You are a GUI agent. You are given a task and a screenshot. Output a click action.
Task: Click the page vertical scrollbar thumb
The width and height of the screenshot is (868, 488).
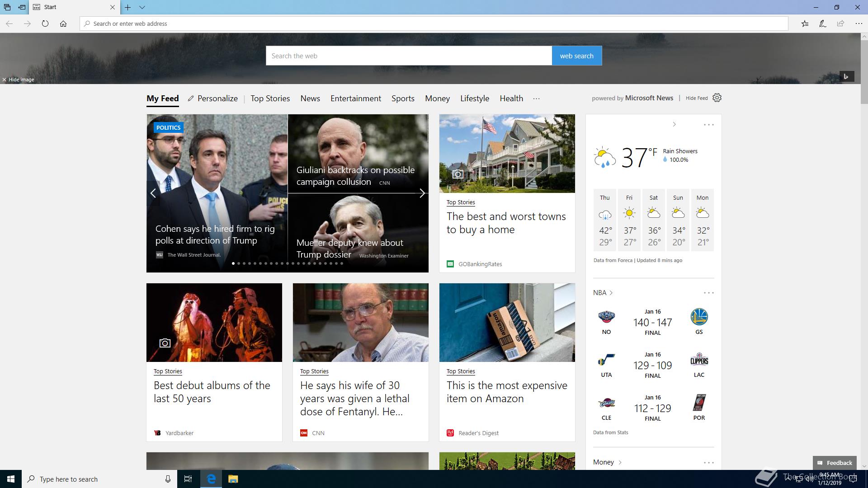click(x=864, y=73)
